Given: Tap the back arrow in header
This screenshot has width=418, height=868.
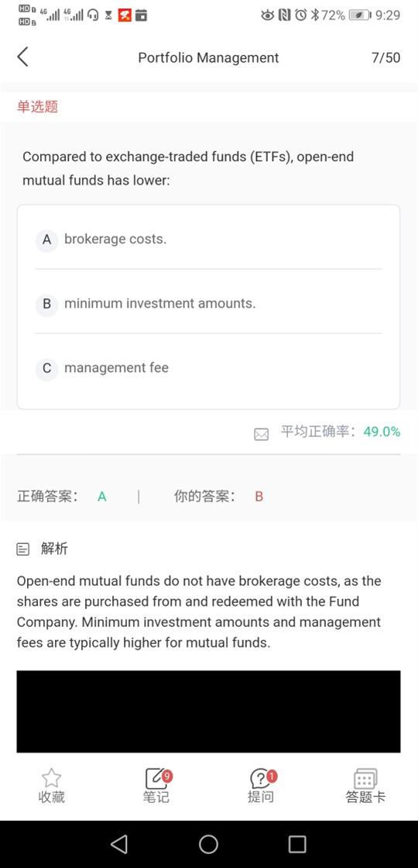Looking at the screenshot, I should coord(22,57).
